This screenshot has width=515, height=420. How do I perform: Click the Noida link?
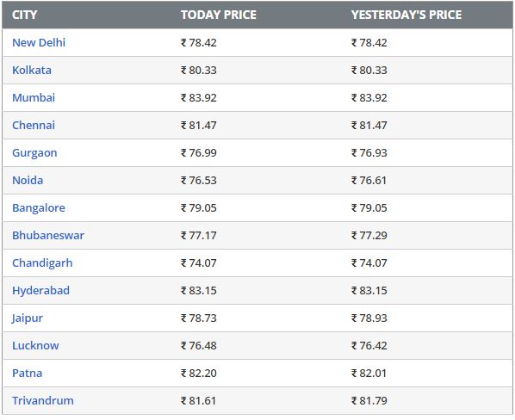pos(28,181)
